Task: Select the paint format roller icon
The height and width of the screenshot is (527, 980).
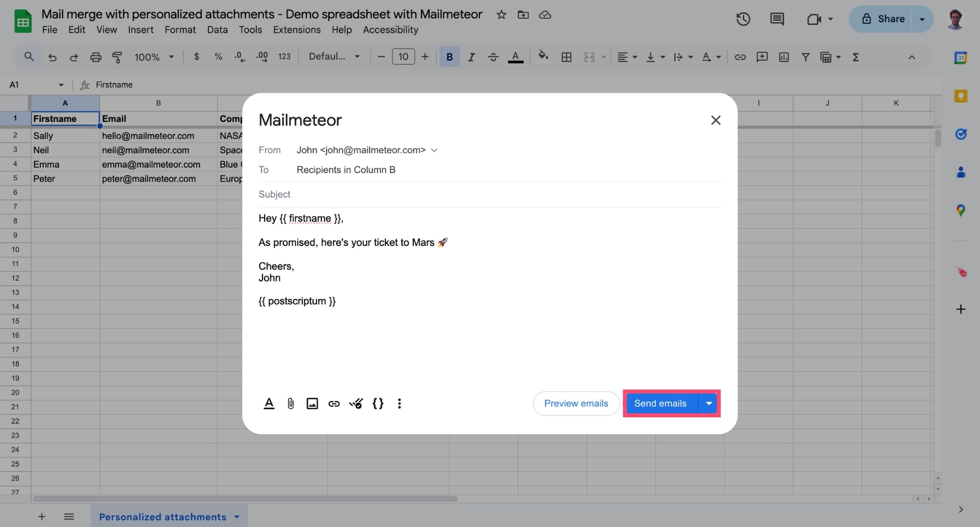Action: 117,57
